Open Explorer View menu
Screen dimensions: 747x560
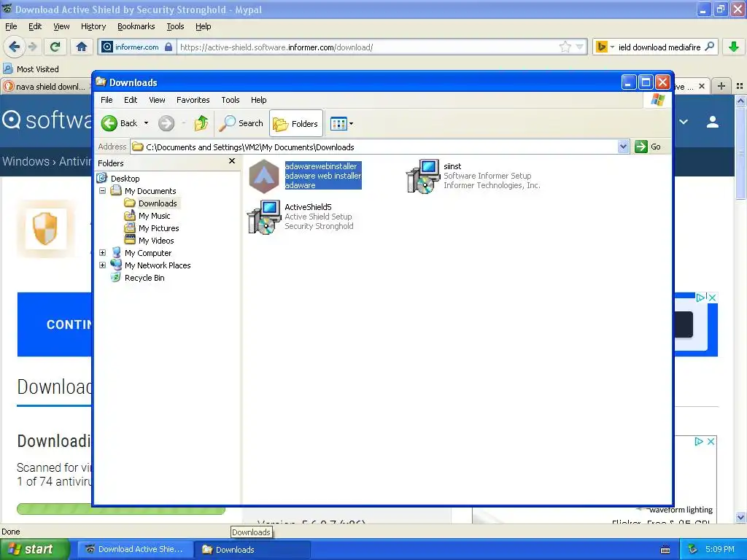click(157, 100)
